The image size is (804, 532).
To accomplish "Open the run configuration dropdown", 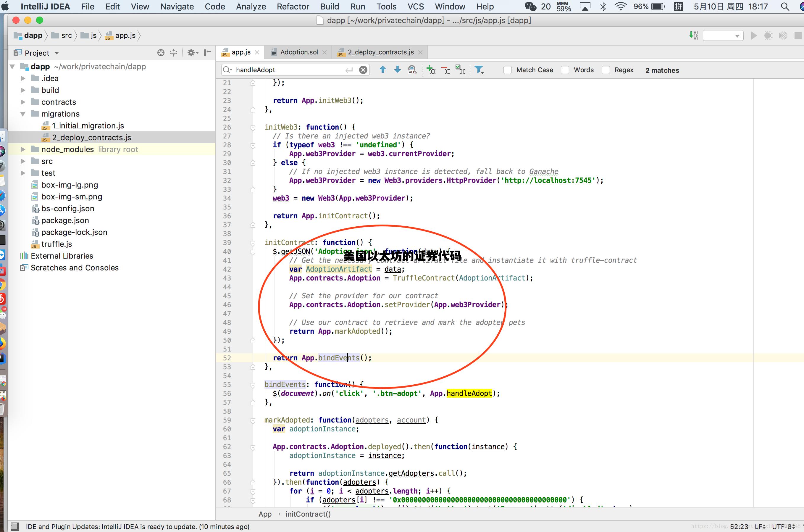I will (x=723, y=36).
